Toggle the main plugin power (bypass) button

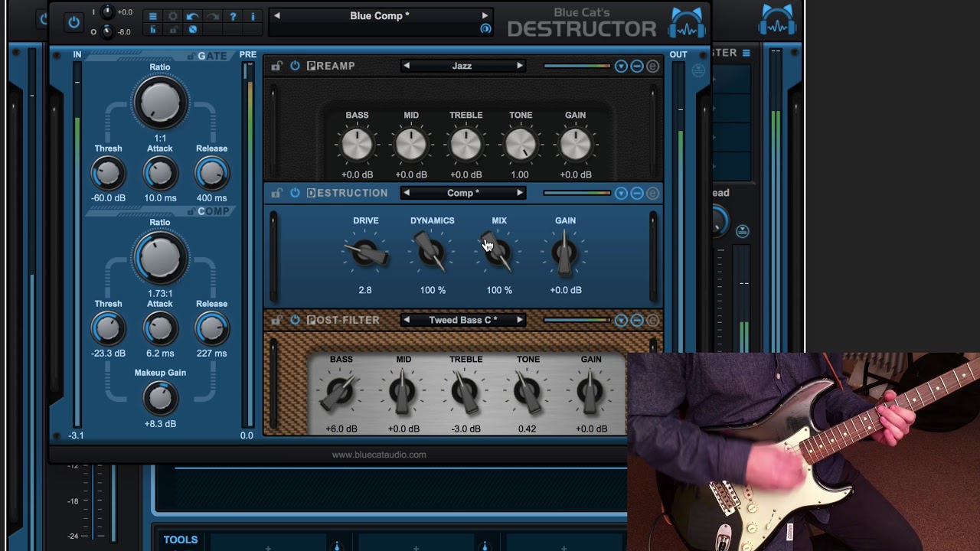(x=73, y=21)
